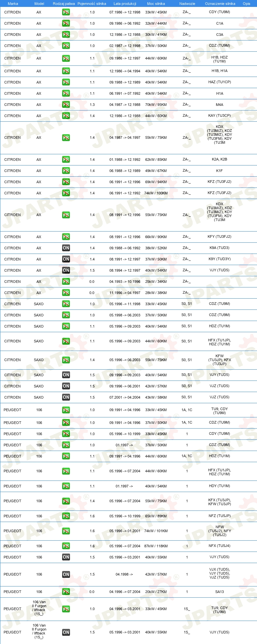Click the petrol icon in the K1F row
257x644 pixels.
66,171
